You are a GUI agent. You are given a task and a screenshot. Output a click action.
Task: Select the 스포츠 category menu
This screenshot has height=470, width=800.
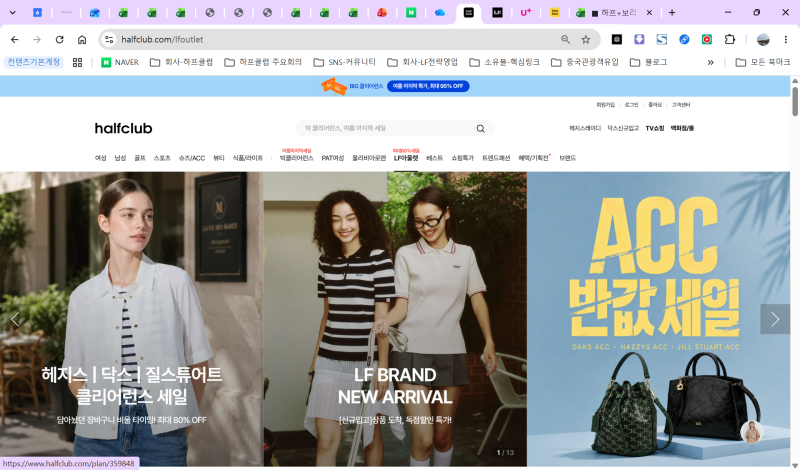point(162,158)
